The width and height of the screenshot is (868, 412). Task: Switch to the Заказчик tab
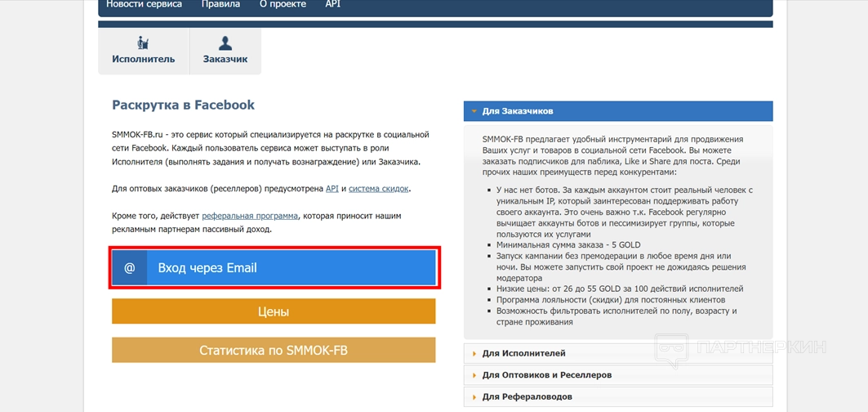pyautogui.click(x=225, y=51)
